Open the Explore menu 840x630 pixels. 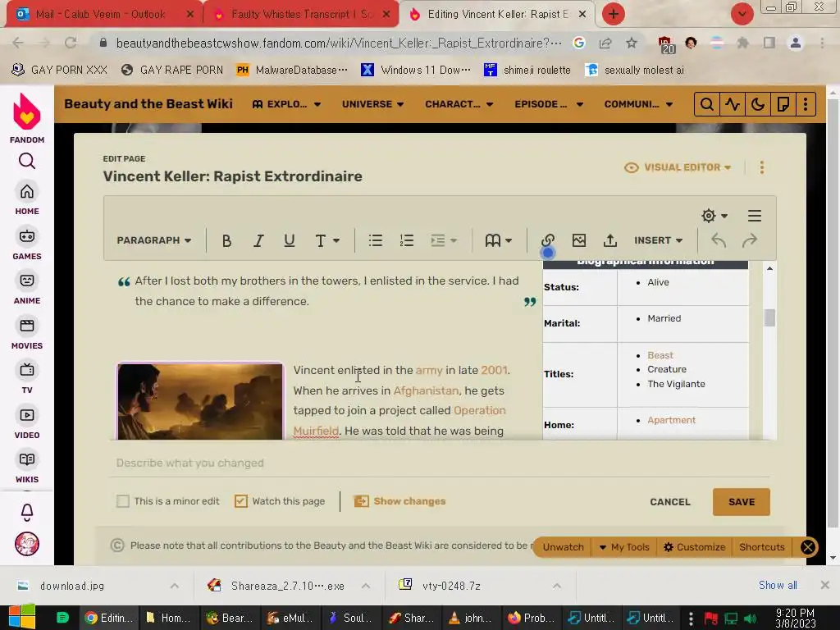coord(286,104)
